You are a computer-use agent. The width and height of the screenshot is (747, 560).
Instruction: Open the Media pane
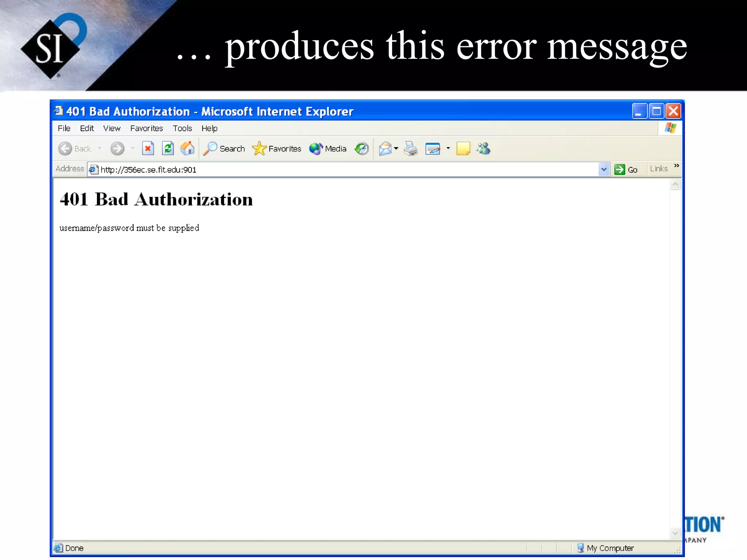tap(328, 148)
